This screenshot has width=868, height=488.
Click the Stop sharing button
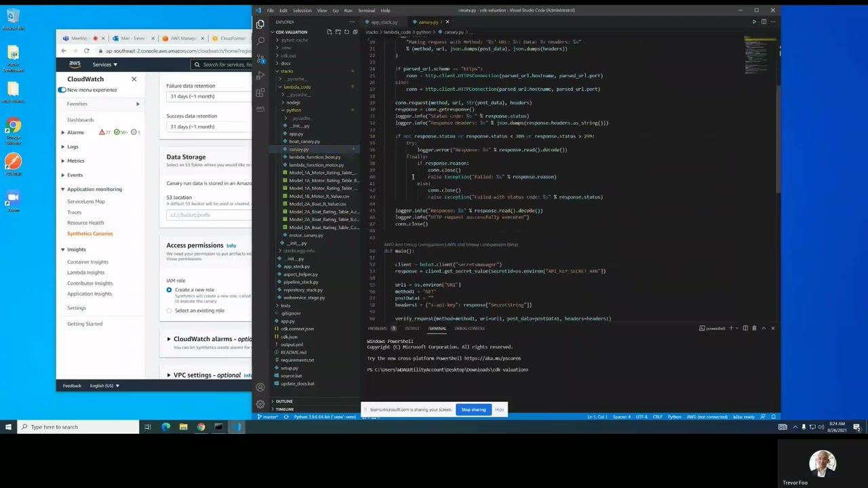point(473,409)
